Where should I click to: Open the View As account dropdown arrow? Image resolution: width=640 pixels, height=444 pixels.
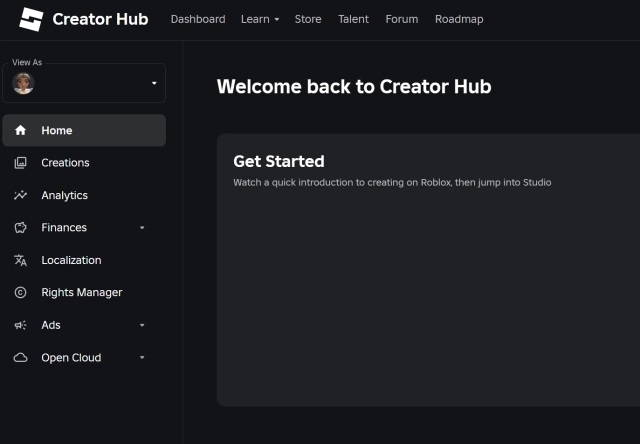[x=154, y=83]
